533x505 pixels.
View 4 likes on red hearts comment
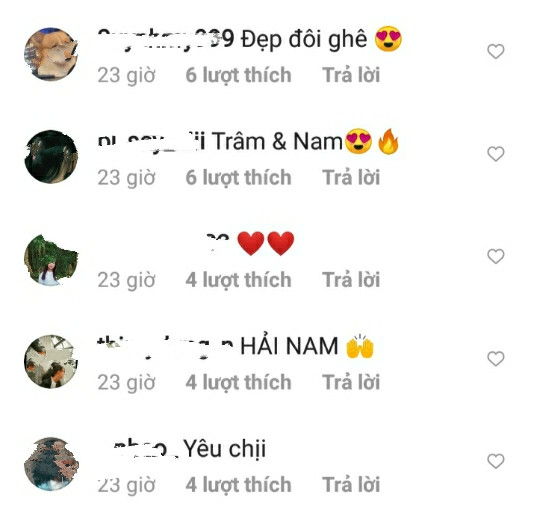coord(238,281)
